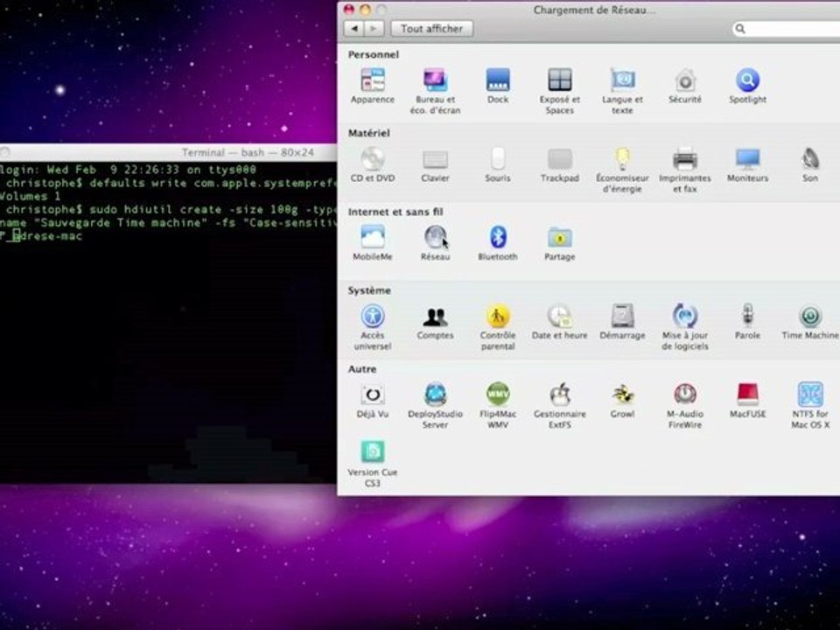Screen dimensions: 840x630
Task: Open the Déjà Vu preference pane
Action: click(x=373, y=401)
